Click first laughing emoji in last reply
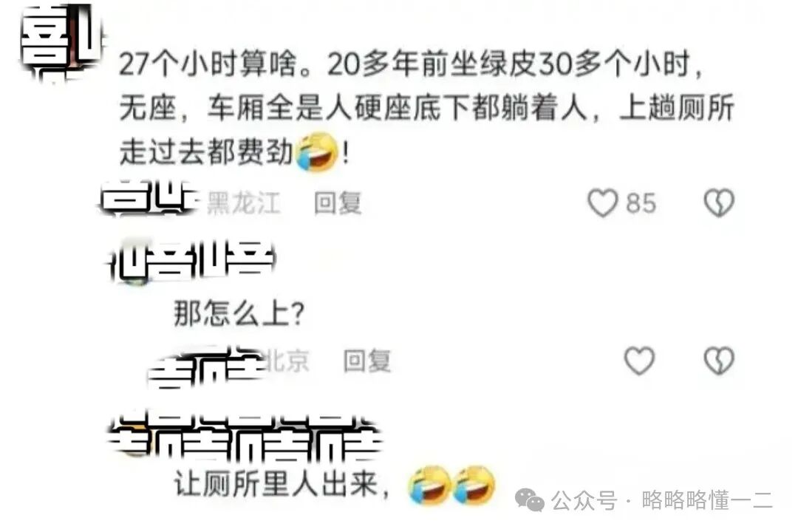Viewport: 798px width, 532px height. (429, 485)
